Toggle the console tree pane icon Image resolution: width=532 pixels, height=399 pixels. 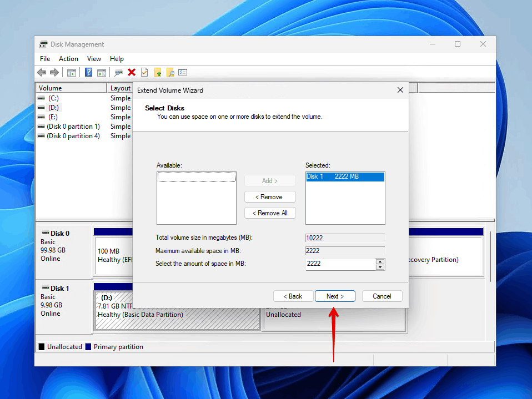click(72, 72)
